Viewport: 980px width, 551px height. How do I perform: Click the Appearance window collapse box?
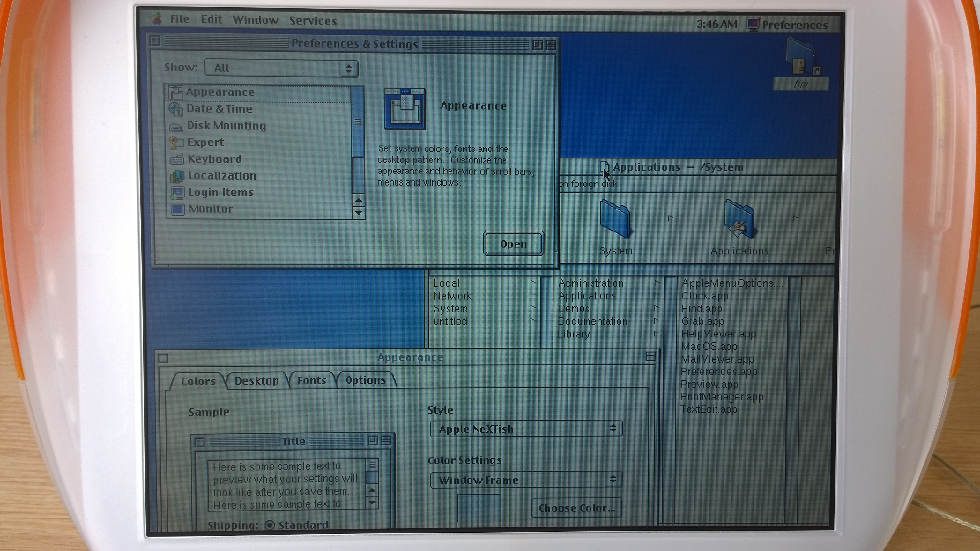coord(650,356)
